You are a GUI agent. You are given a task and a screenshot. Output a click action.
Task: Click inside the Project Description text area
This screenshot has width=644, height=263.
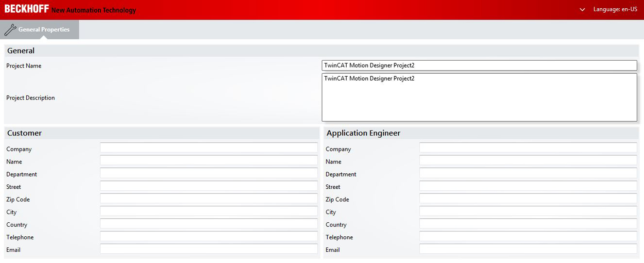pyautogui.click(x=479, y=97)
